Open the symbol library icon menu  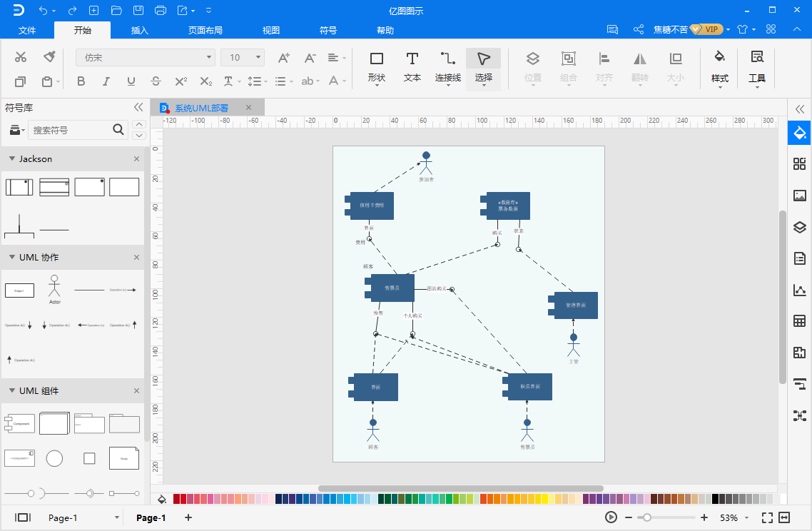tap(16, 129)
